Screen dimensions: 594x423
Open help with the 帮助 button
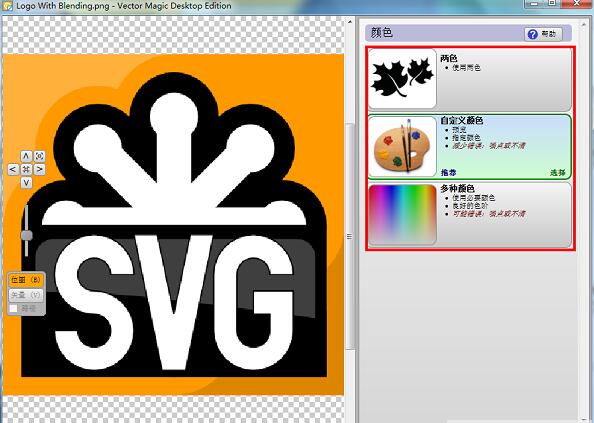pos(544,34)
